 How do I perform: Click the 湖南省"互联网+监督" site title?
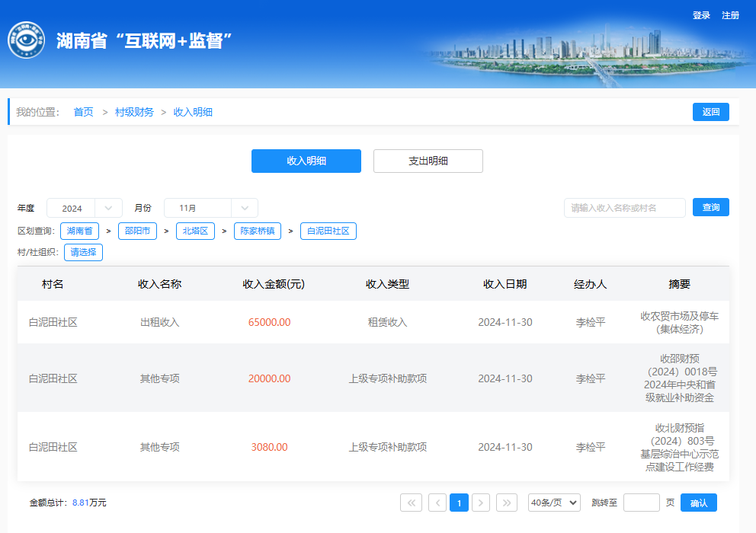144,41
